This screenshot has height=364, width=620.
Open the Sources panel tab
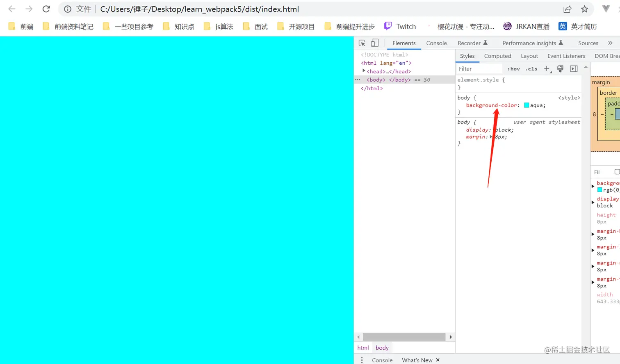pos(588,43)
